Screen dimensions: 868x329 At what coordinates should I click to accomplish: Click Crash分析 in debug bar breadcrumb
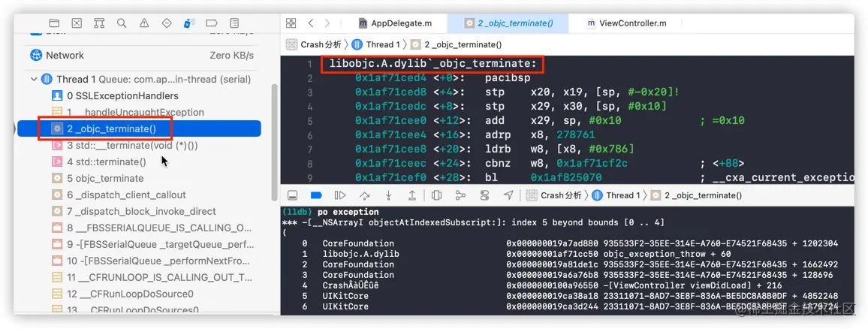click(x=553, y=195)
